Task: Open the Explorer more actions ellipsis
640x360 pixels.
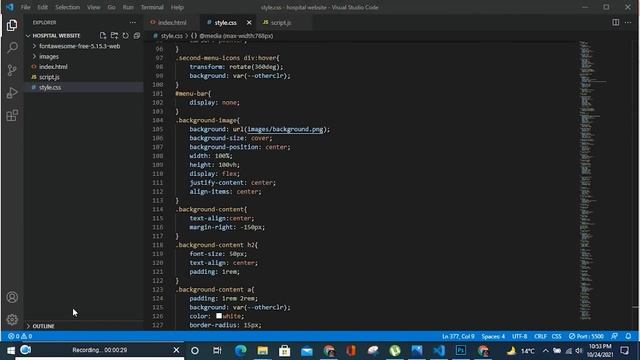Action: point(133,22)
